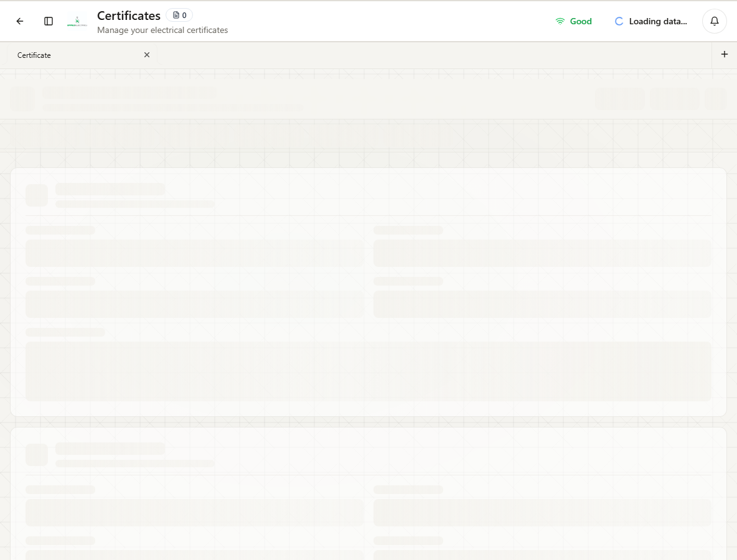The image size is (737, 560).
Task: Add a new tab with plus icon
Action: coord(725,55)
